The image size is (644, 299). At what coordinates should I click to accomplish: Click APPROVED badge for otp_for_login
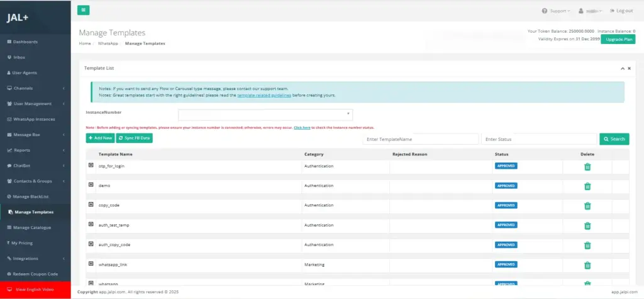[506, 166]
